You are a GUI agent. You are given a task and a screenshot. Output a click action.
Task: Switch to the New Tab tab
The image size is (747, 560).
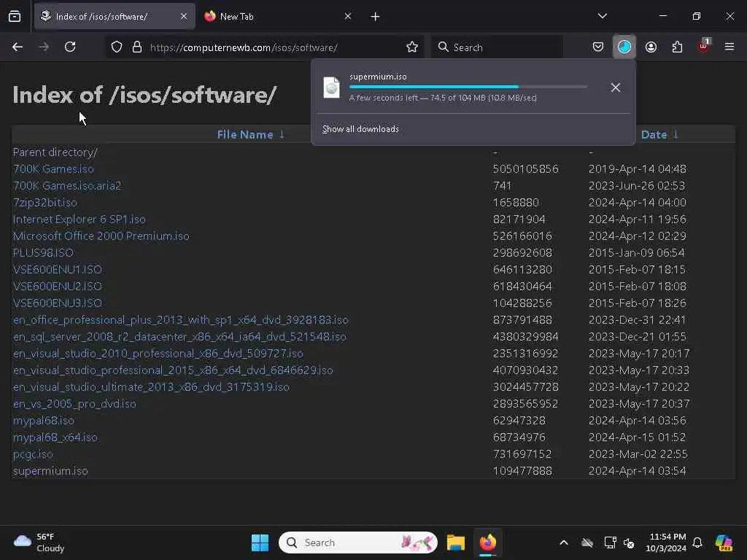tap(278, 16)
